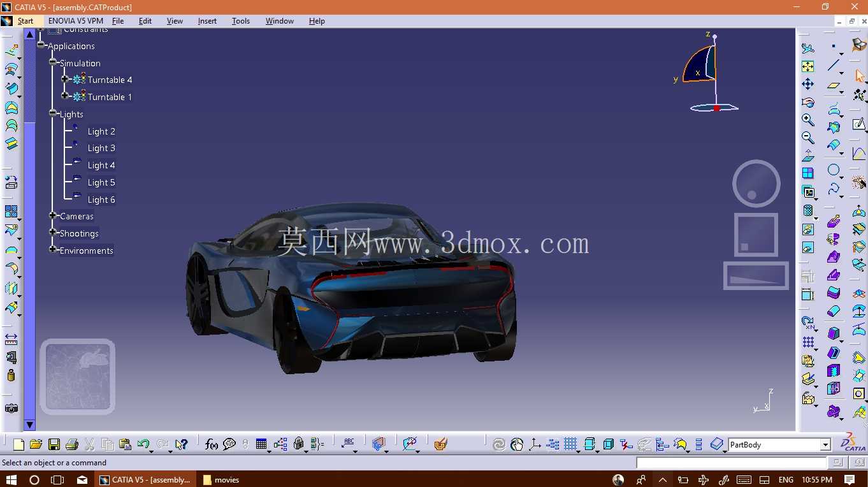Click the Windows Start button
The image size is (868, 487).
coord(11,479)
